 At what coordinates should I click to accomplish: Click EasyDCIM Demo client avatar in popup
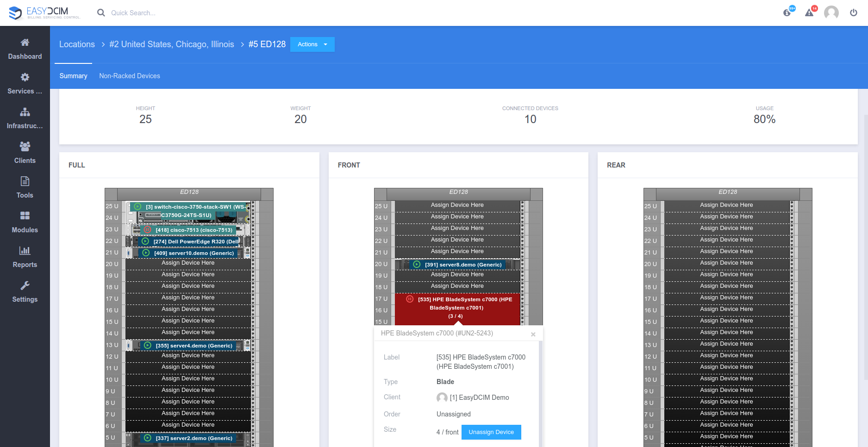(442, 397)
